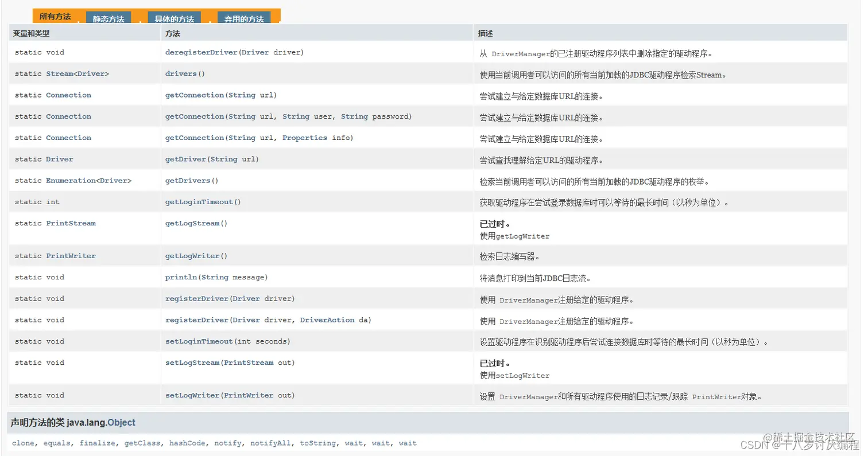
Task: Click the Enumeration<Driver> return type link
Action: coord(89,181)
